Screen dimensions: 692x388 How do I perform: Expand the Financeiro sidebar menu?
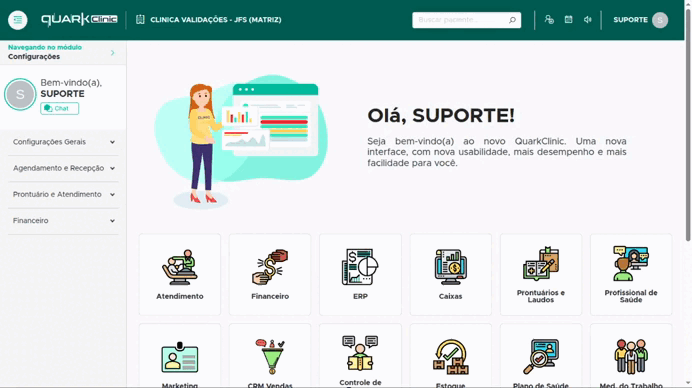click(64, 221)
